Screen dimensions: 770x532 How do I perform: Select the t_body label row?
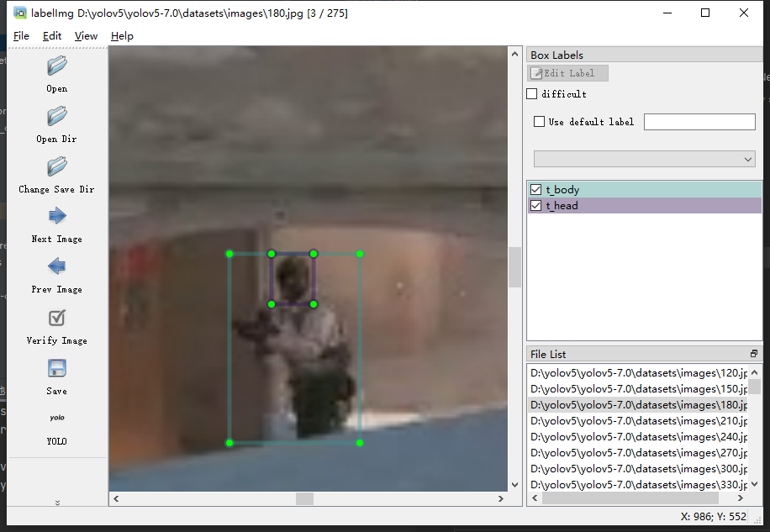644,189
